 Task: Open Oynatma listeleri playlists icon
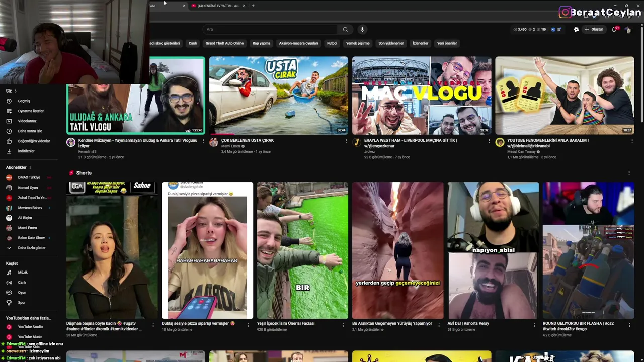pyautogui.click(x=9, y=111)
